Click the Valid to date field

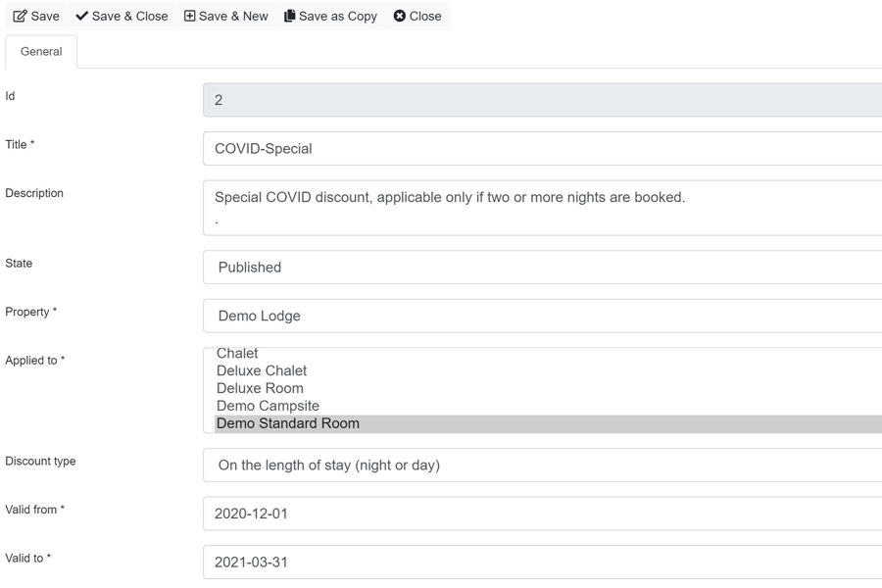[542, 562]
